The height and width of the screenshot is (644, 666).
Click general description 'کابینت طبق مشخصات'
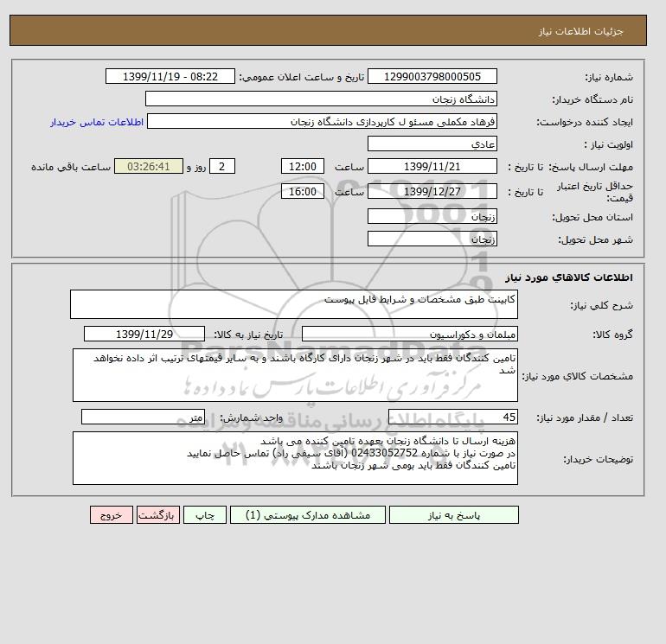294,304
